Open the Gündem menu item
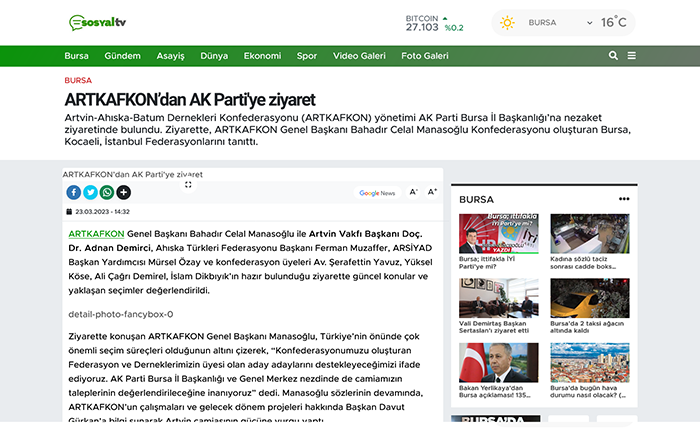700x435 pixels. point(122,56)
